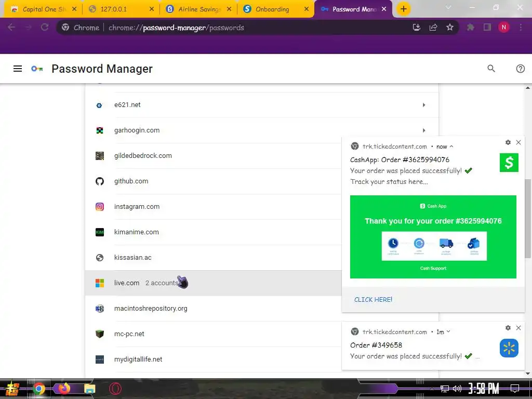The image size is (532, 399).
Task: Click the vertical scrollbar thumb
Action: (x=528, y=219)
